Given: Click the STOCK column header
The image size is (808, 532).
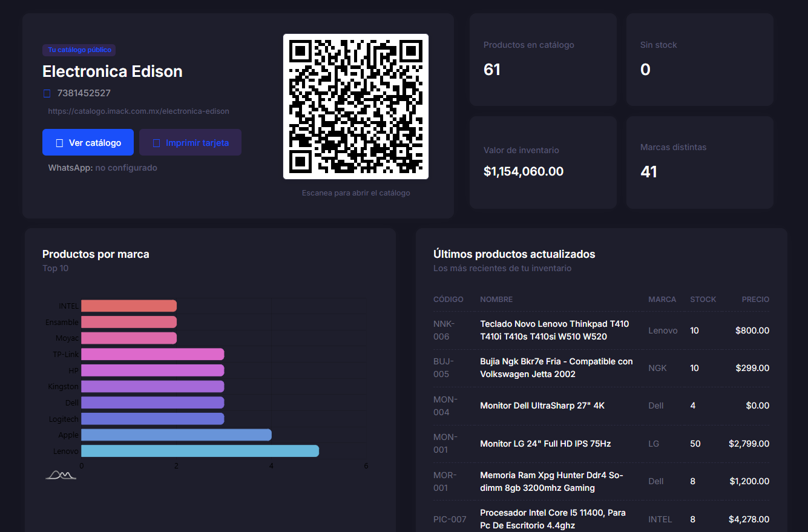Looking at the screenshot, I should [703, 300].
